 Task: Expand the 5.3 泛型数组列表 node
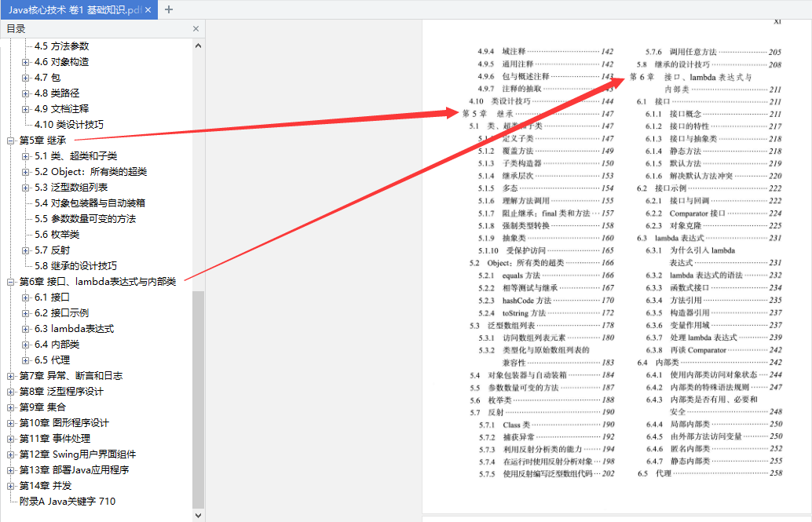click(x=25, y=188)
